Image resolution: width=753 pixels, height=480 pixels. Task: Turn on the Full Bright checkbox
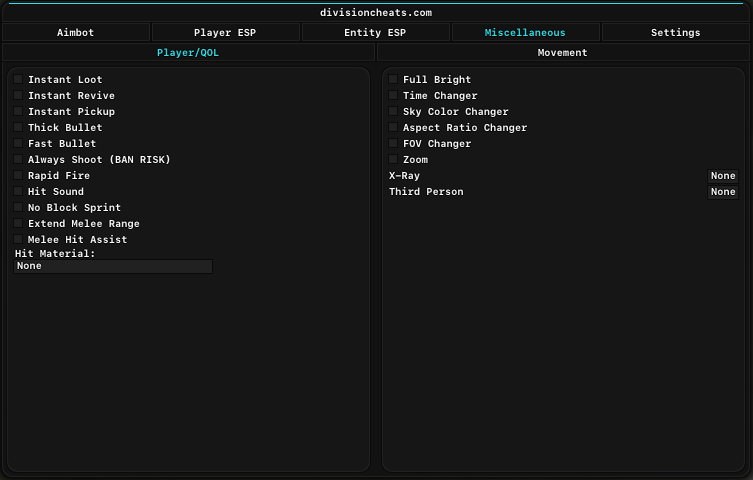(x=394, y=79)
